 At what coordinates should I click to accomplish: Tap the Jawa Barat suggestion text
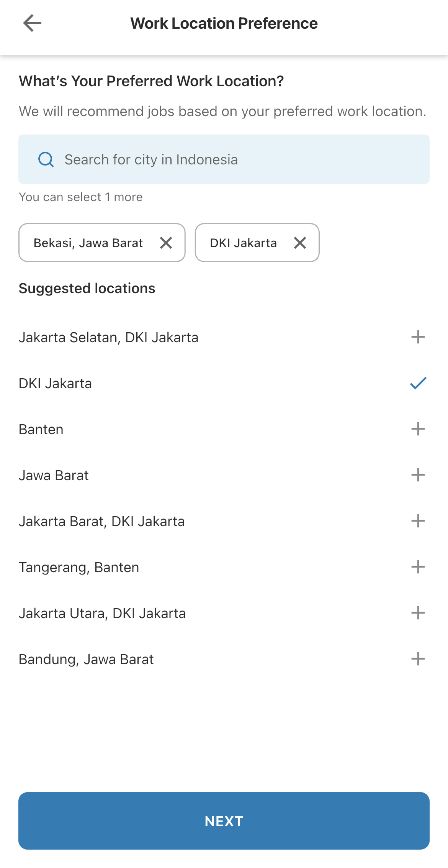(54, 476)
